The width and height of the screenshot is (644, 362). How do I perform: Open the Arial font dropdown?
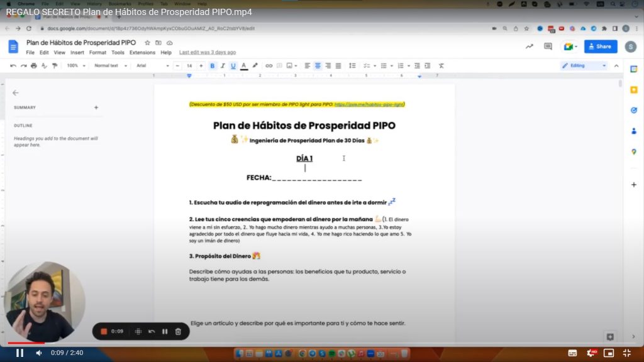click(x=152, y=65)
